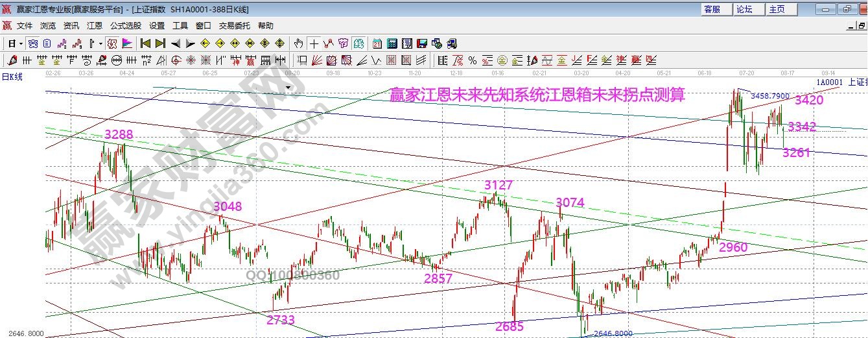
Task: Click the calendar icon showing 21
Action: [377, 43]
